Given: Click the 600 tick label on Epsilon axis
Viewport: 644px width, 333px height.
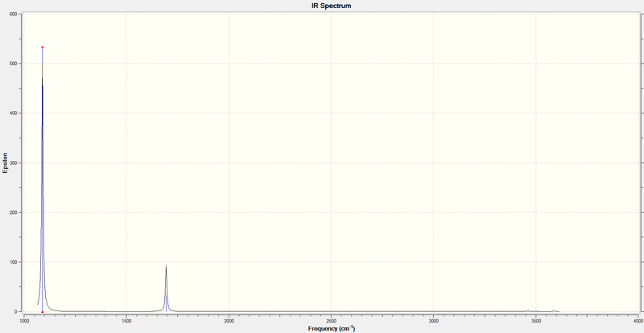Looking at the screenshot, I should tap(13, 14).
